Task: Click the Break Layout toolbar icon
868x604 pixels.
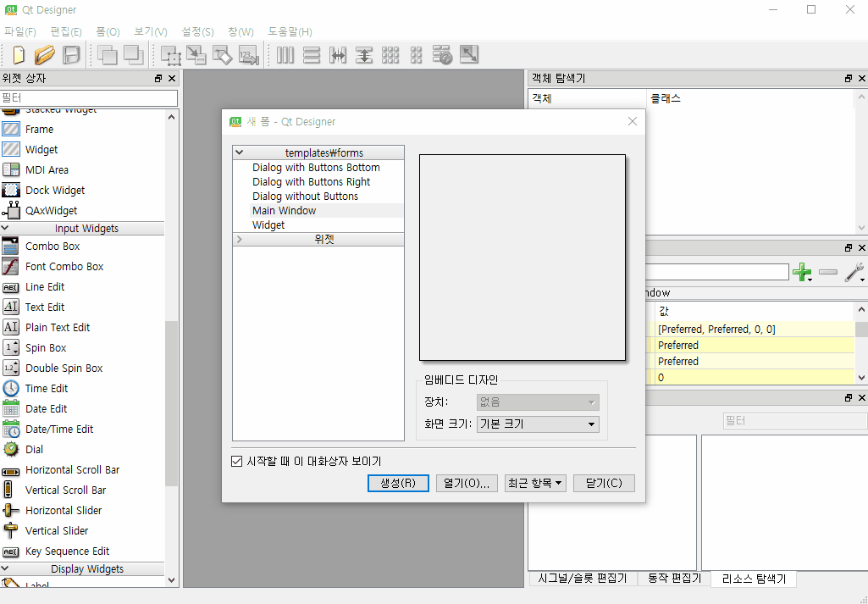Action: [x=442, y=55]
